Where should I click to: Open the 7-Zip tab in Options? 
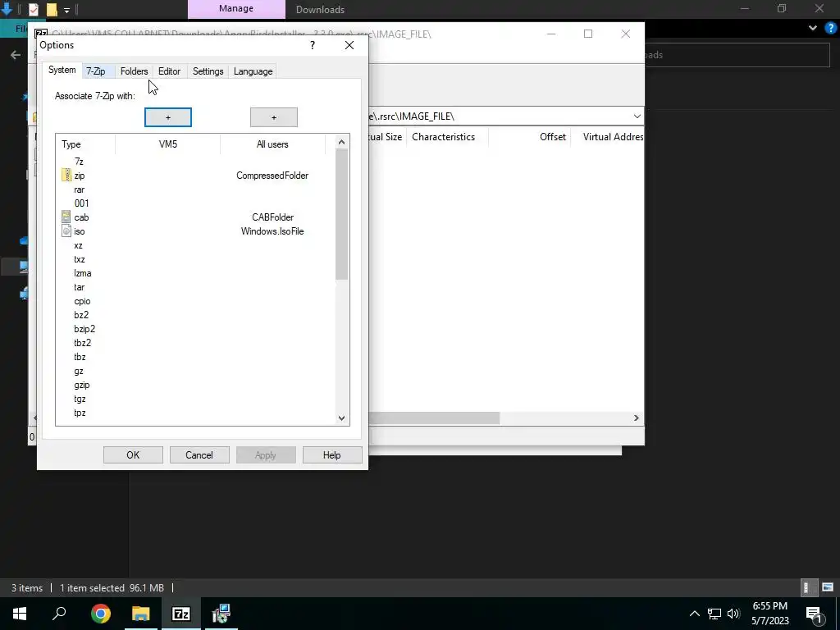(96, 71)
